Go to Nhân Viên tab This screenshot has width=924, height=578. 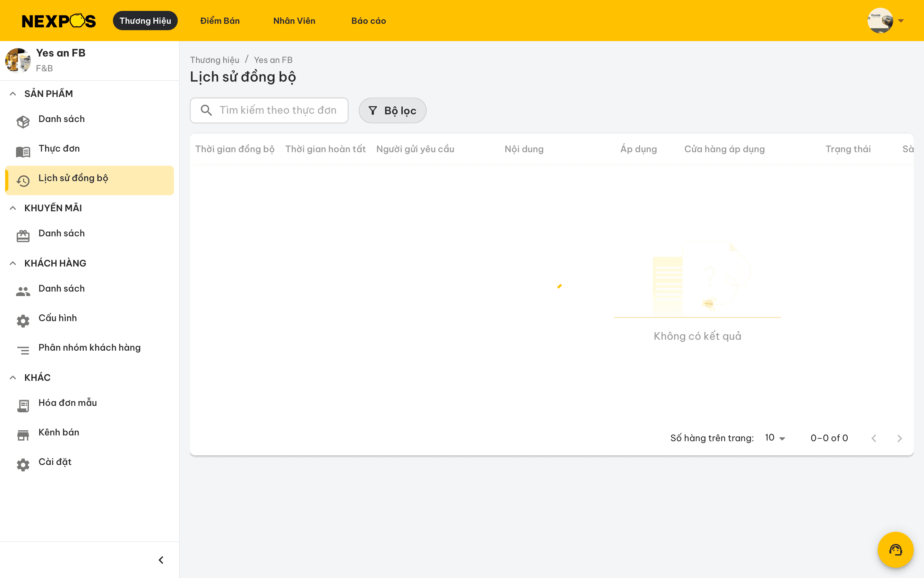295,21
